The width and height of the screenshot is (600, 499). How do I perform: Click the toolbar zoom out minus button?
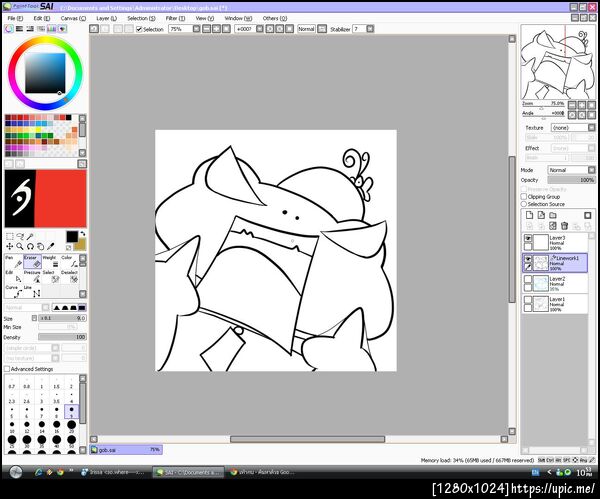(206, 29)
